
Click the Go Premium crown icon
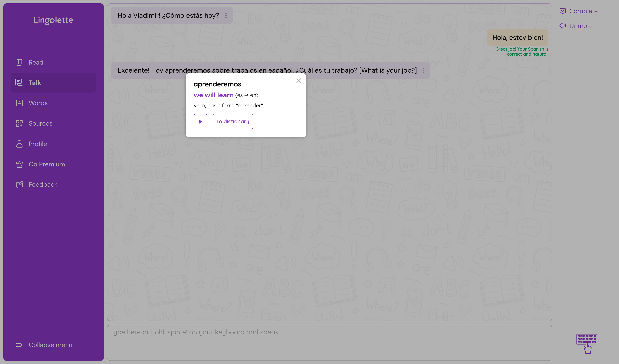click(x=19, y=164)
